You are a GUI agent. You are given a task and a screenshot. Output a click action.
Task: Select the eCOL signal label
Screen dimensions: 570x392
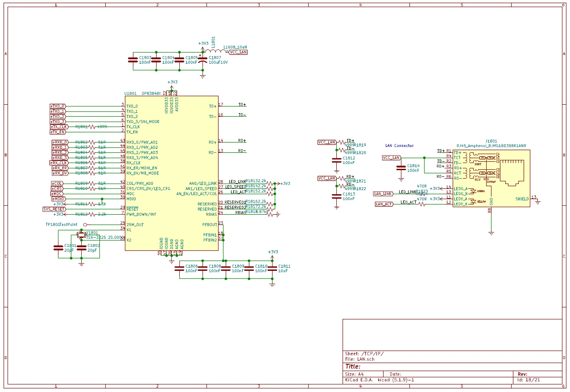[x=57, y=183]
